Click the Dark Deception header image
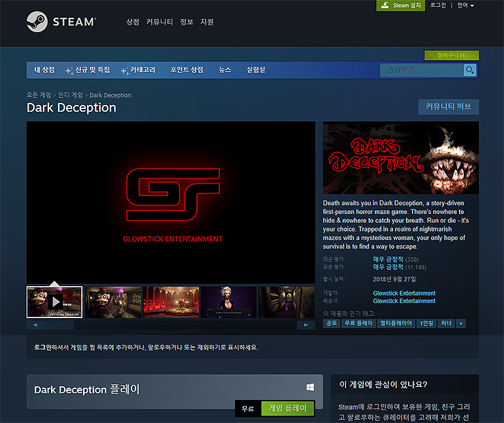The height and width of the screenshot is (423, 504). point(401,157)
